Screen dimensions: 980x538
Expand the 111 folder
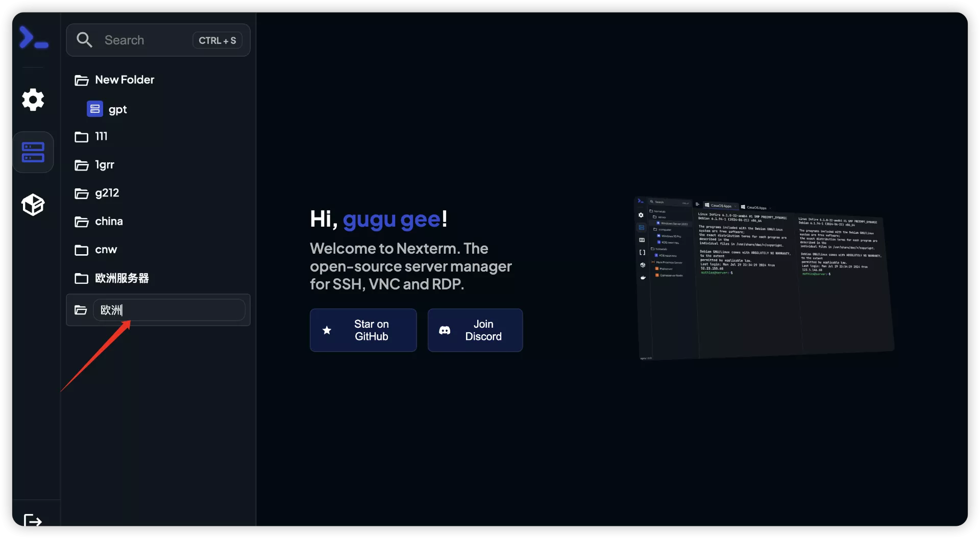(158, 136)
